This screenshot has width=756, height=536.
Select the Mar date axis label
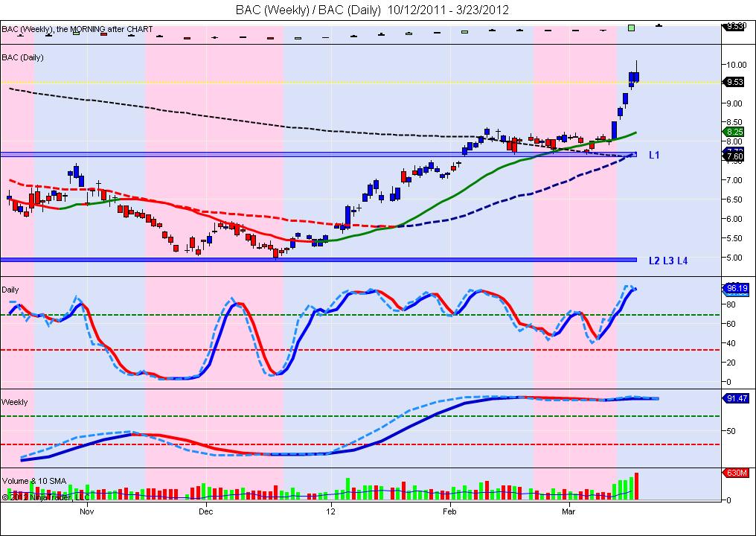click(x=569, y=511)
